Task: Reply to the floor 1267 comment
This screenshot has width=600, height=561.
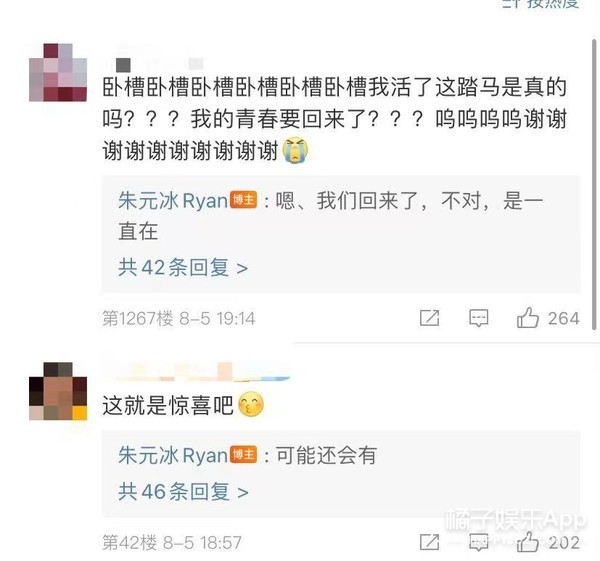Action: [x=479, y=318]
